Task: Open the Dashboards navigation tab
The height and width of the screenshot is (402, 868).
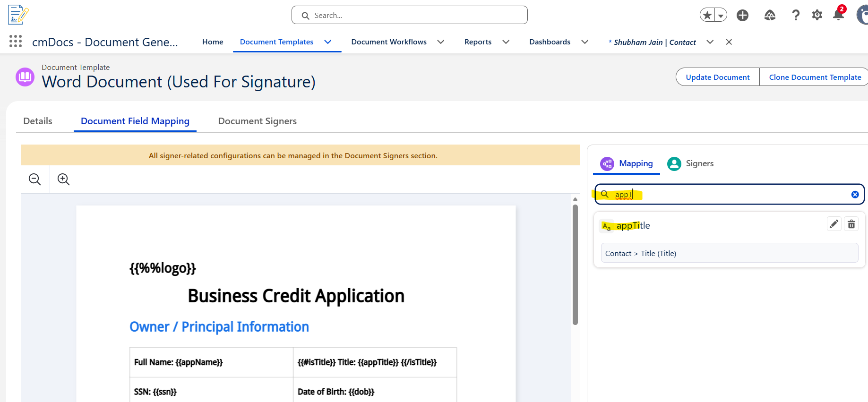Action: tap(550, 42)
